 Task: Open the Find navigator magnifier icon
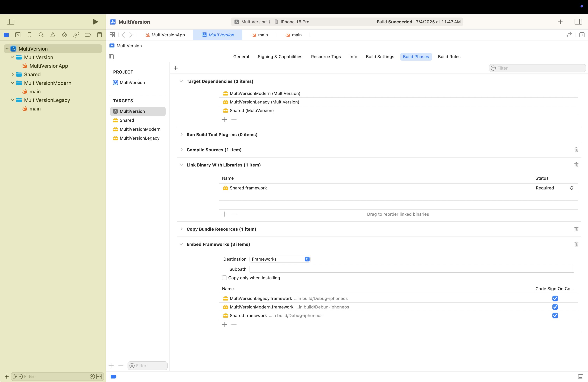click(41, 35)
